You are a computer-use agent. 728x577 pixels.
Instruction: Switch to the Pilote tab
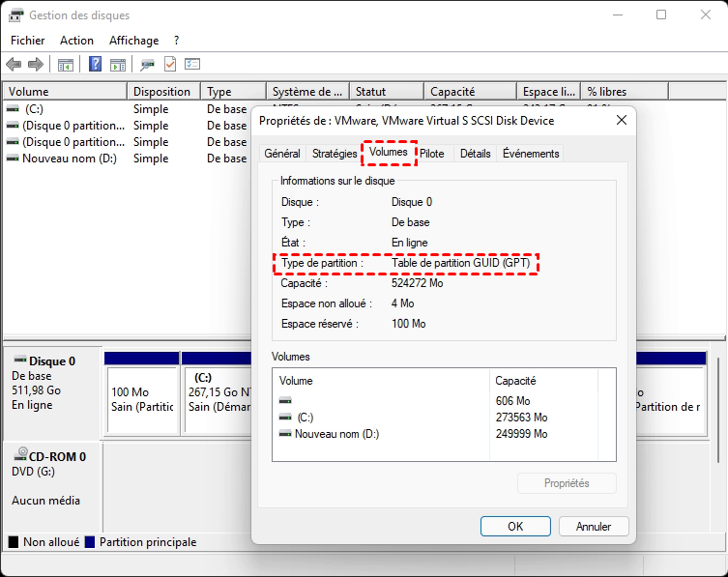coord(432,153)
